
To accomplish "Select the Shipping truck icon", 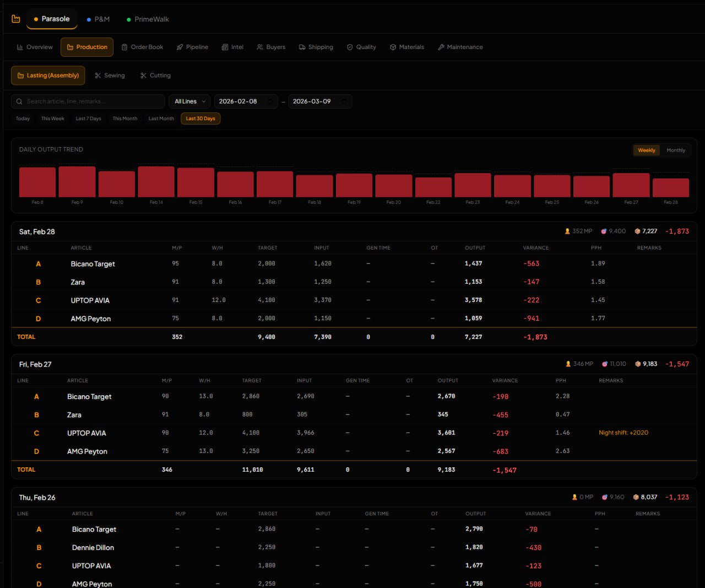I will coord(301,47).
